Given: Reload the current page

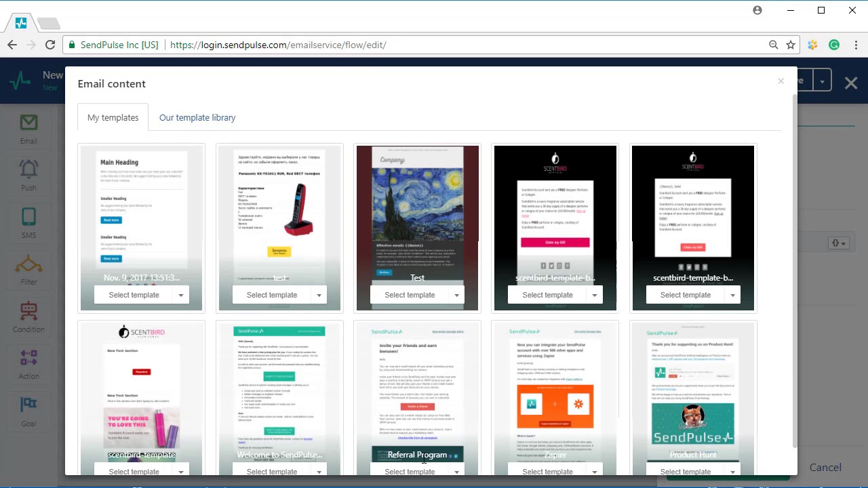Looking at the screenshot, I should (50, 45).
